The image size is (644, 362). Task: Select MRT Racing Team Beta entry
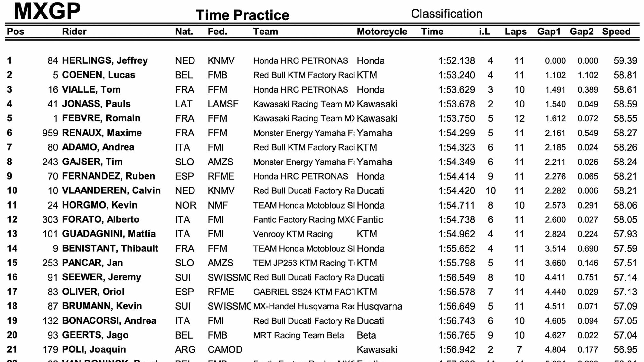pos(298,335)
